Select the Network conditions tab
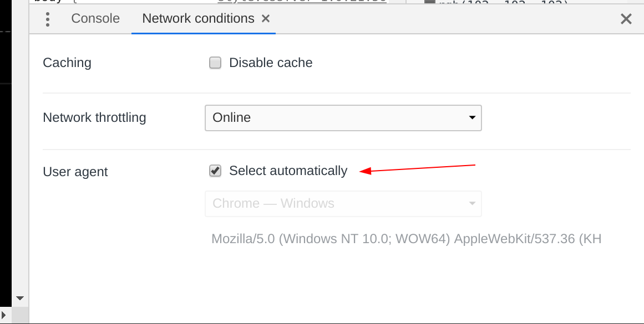Image resolution: width=644 pixels, height=324 pixels. point(197,18)
